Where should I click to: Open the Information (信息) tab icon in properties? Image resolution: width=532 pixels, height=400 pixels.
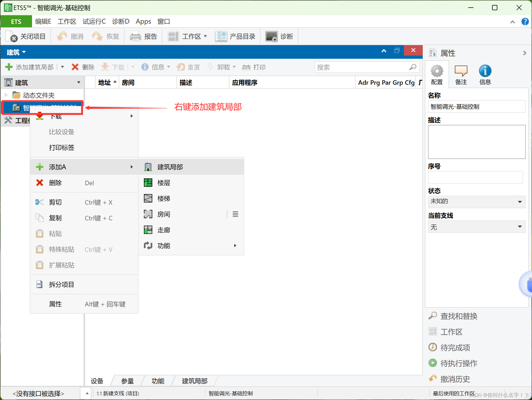[485, 71]
